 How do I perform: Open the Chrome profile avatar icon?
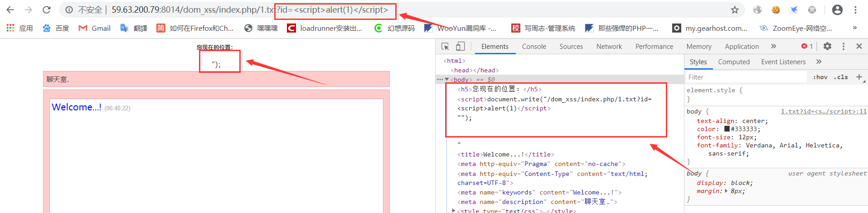(837, 9)
